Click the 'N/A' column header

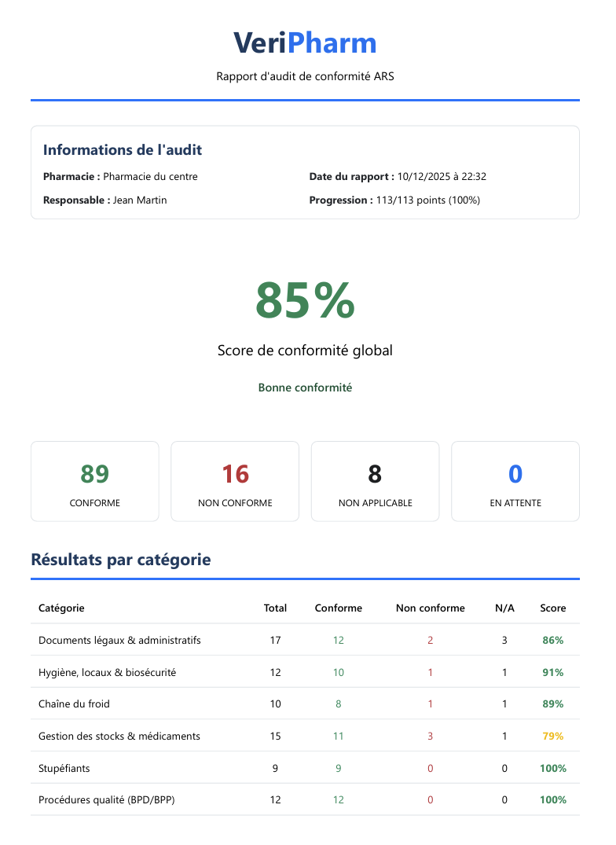[x=504, y=608]
